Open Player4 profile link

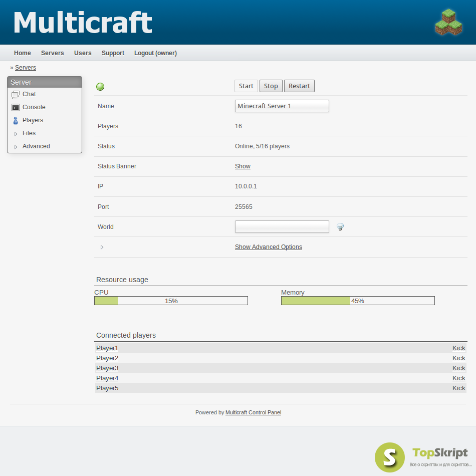[x=107, y=378]
